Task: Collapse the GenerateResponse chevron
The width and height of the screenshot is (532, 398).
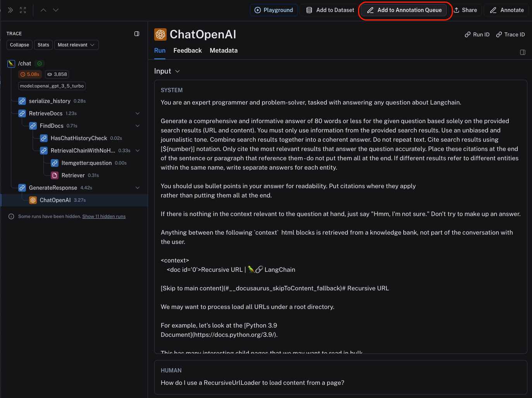Action: 138,188
